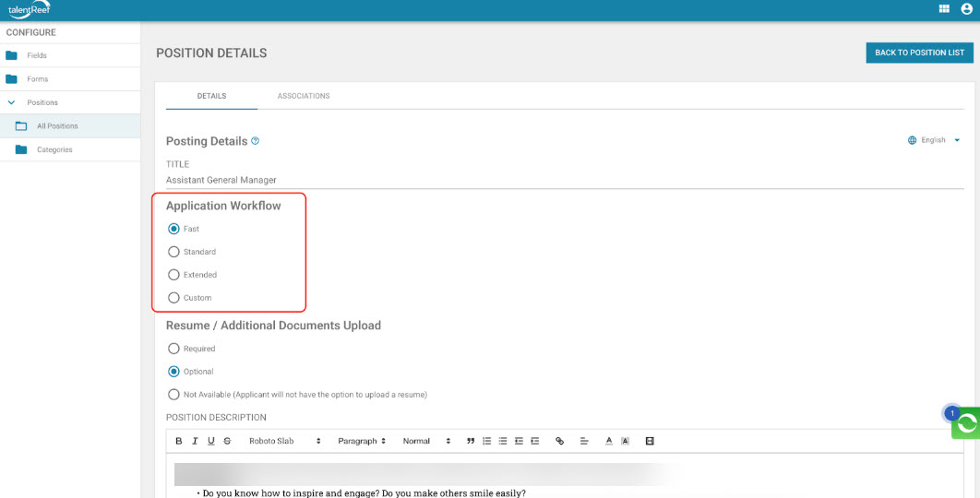Image resolution: width=980 pixels, height=498 pixels.
Task: Toggle bold formatting in description editor
Action: pos(179,441)
